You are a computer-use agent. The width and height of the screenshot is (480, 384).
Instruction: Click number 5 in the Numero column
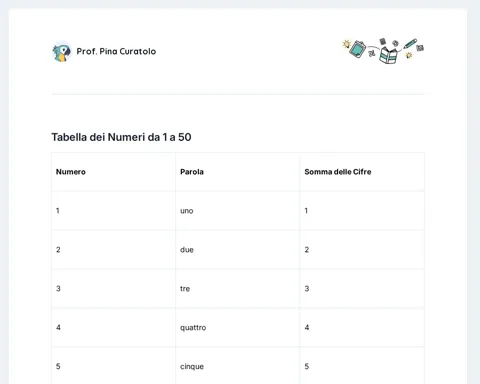click(58, 366)
